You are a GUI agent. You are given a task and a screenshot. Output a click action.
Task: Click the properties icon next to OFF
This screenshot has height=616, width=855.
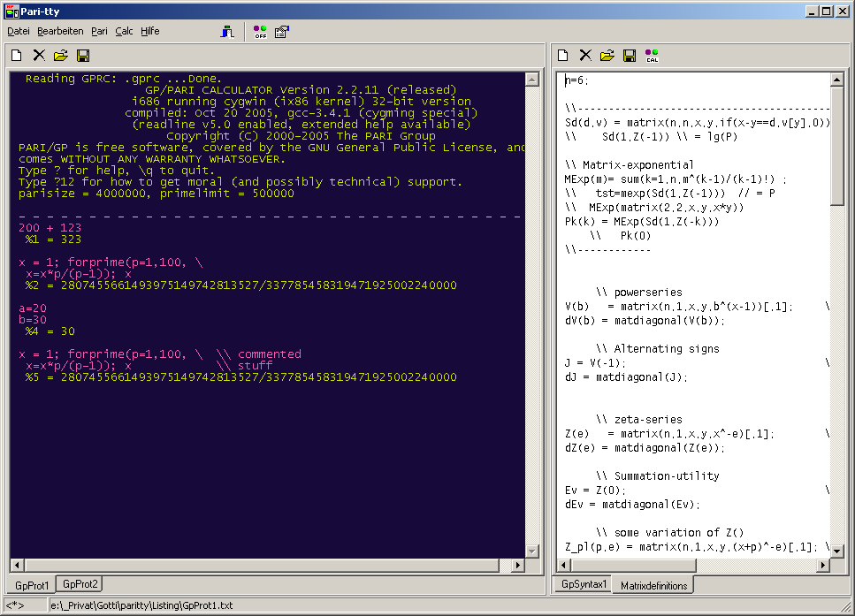pos(282,32)
